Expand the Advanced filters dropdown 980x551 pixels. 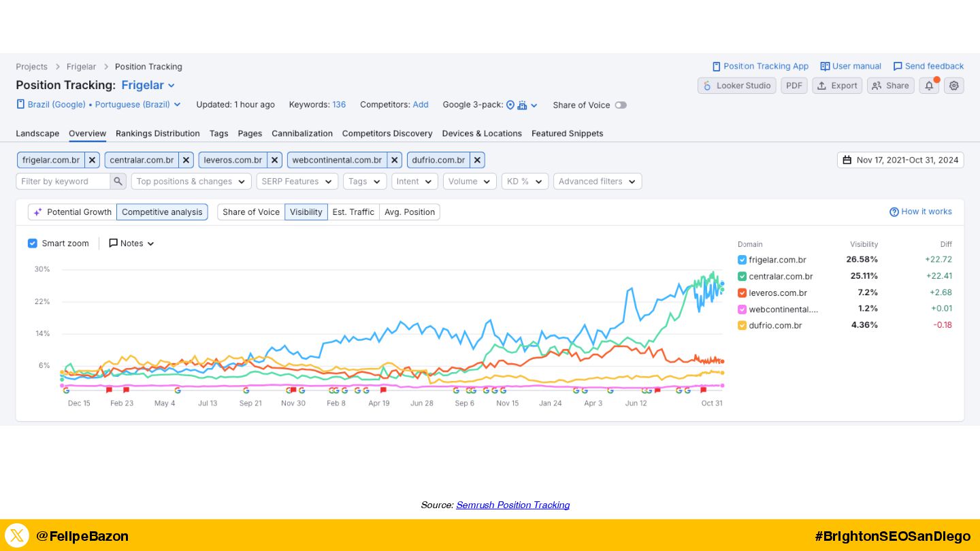coord(597,182)
